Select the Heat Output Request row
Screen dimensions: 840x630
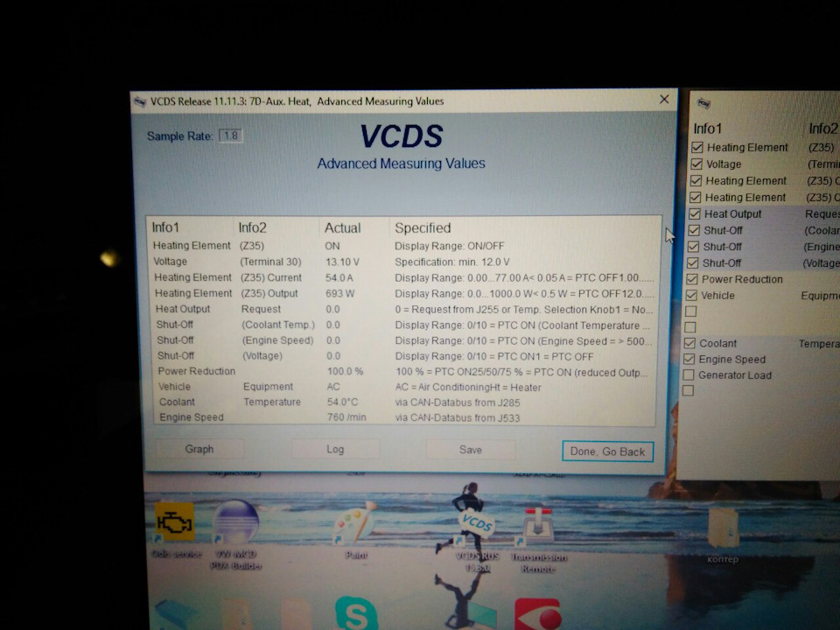tap(404, 309)
